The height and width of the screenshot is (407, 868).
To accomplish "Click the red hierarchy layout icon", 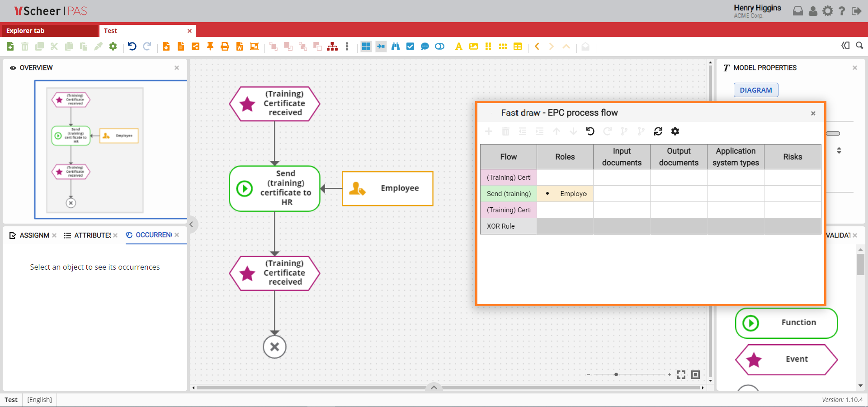I will pyautogui.click(x=332, y=47).
